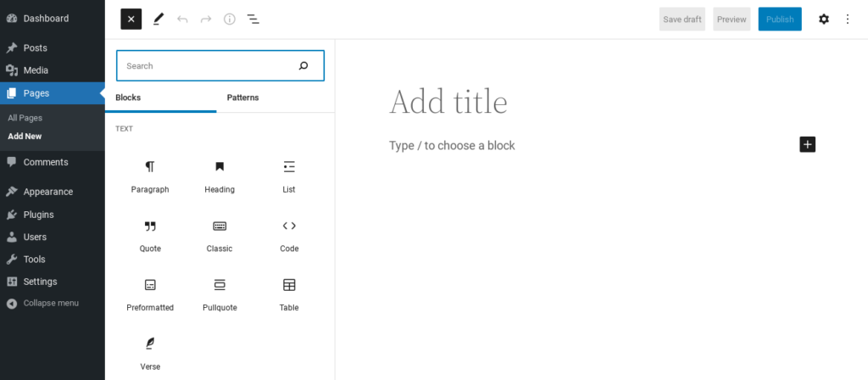Open Plugins in the admin sidebar

pos(53,215)
